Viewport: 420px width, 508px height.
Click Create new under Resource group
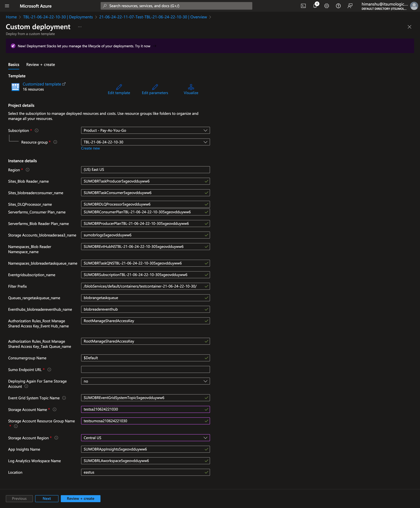90,148
